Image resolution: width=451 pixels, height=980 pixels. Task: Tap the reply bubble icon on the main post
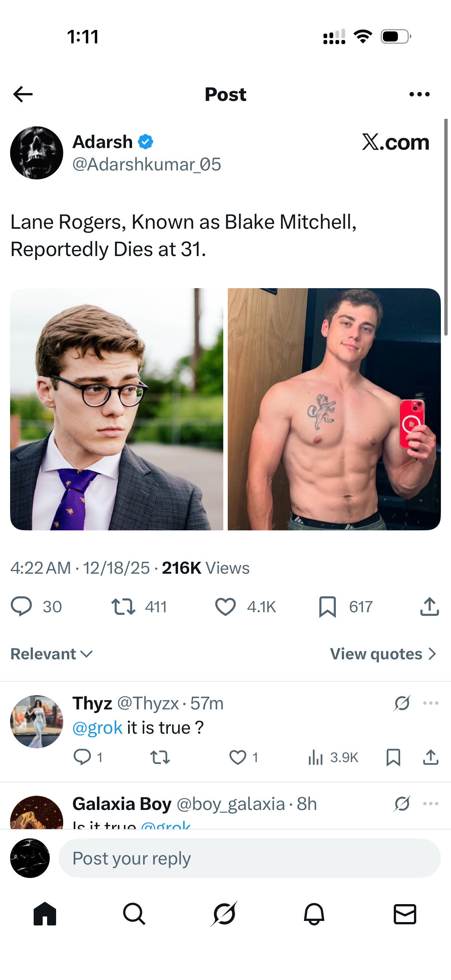pyautogui.click(x=21, y=606)
